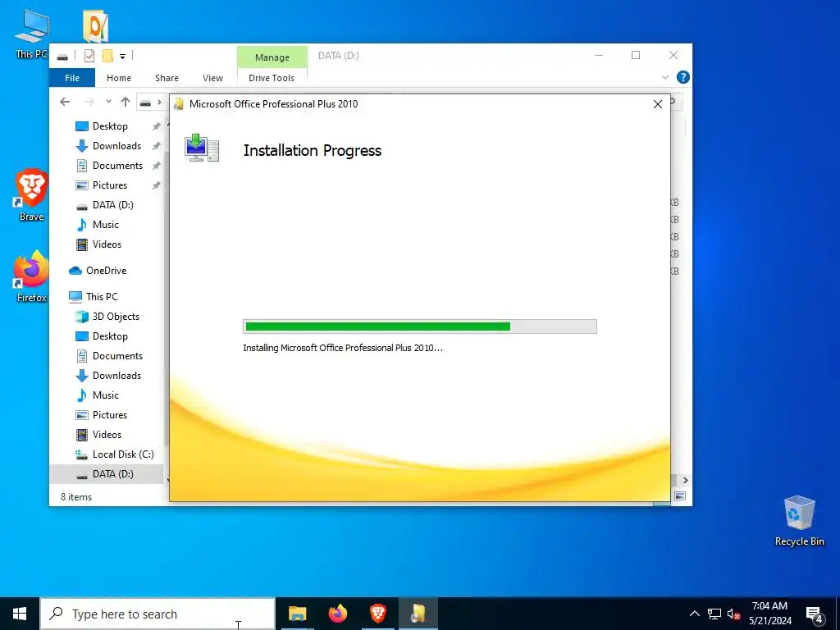Screen dimensions: 840x630
Task: Click the muted volume tray icon
Action: tap(734, 614)
